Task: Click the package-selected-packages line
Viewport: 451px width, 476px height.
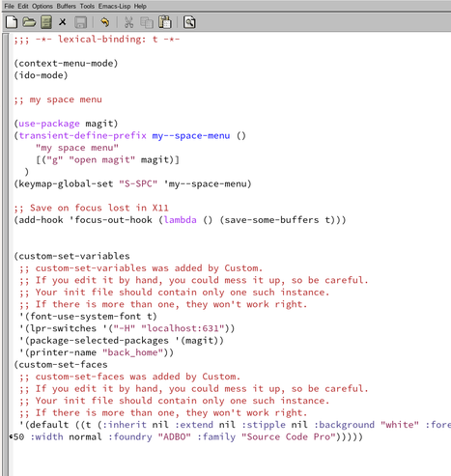Action: [122, 341]
